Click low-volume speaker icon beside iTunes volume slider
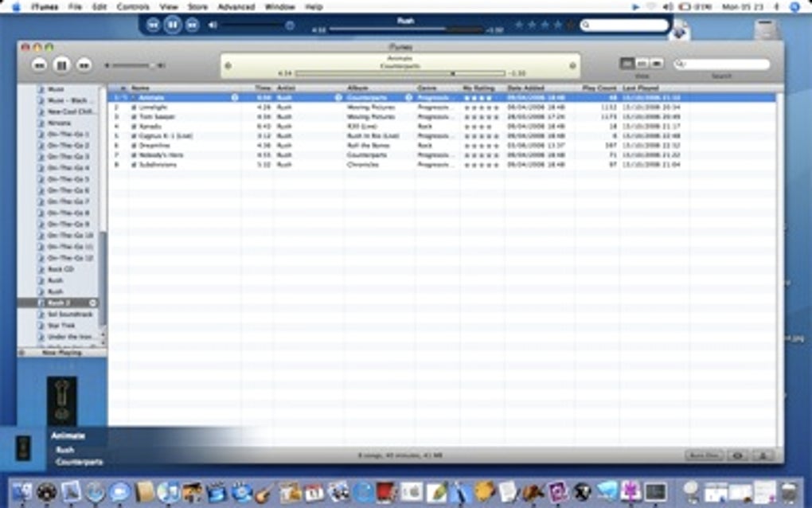812x508 pixels. pyautogui.click(x=107, y=66)
